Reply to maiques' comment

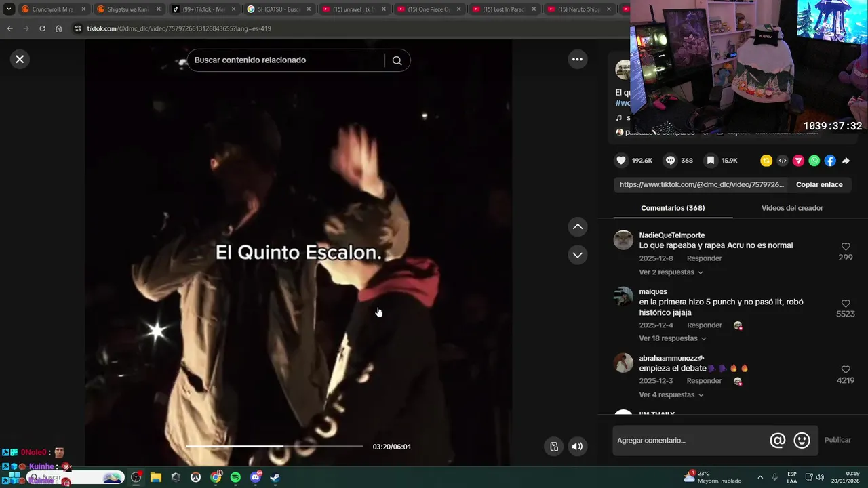(704, 325)
